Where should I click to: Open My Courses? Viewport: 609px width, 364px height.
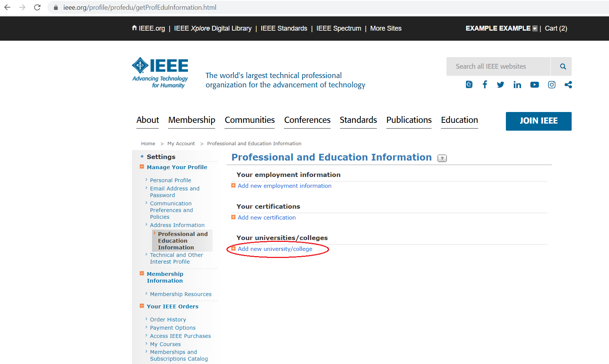(166, 344)
